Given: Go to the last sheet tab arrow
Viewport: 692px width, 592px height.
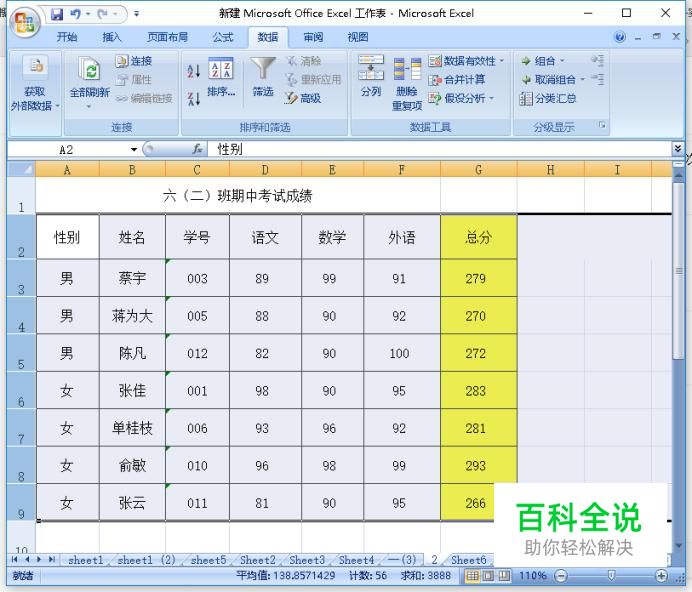Looking at the screenshot, I should (x=52, y=559).
